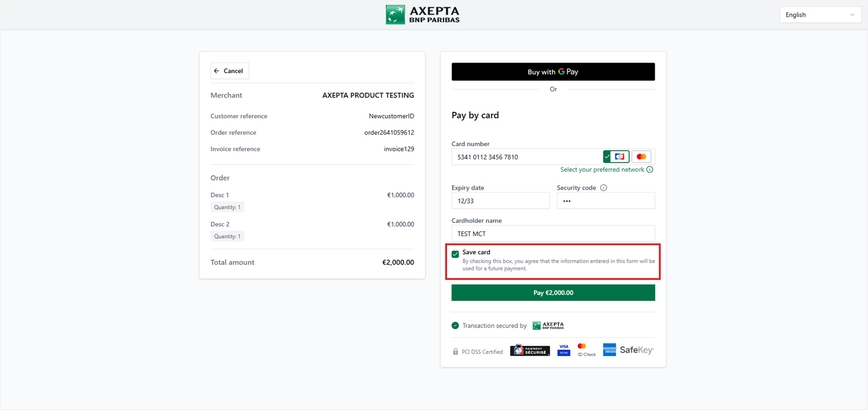Uncheck the Save card checkbox
The image size is (868, 410).
pyautogui.click(x=455, y=254)
